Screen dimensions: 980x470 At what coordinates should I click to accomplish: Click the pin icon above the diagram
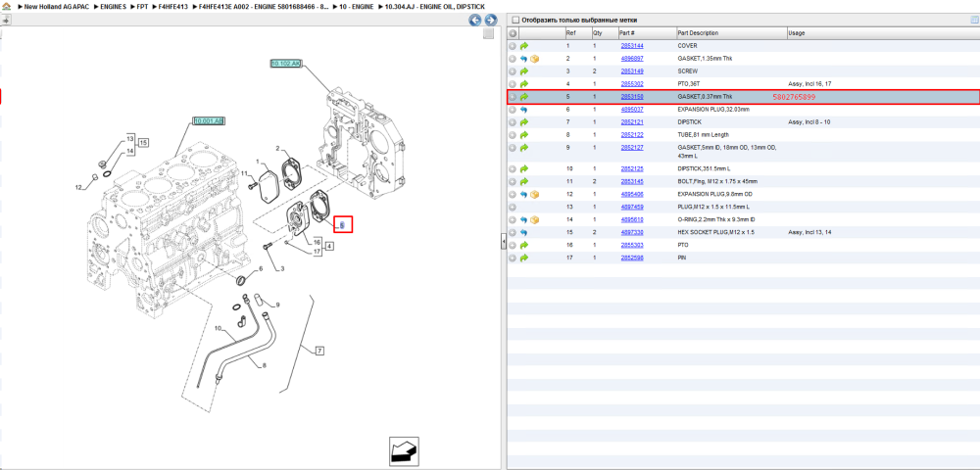point(6,20)
